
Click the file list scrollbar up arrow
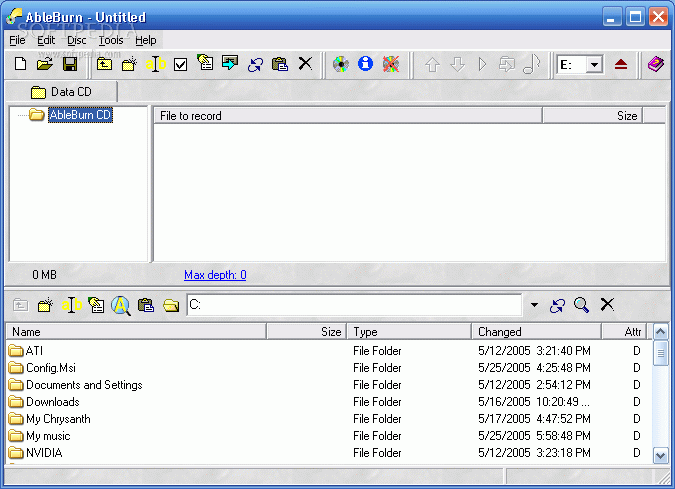[661, 331]
